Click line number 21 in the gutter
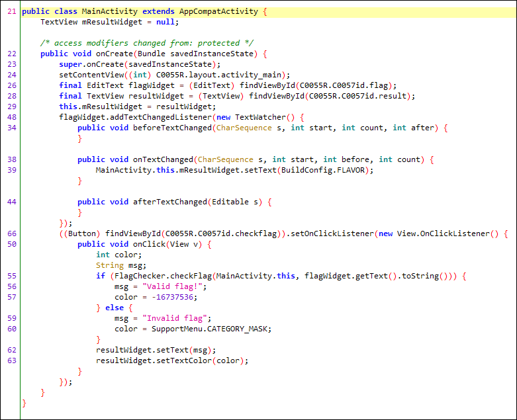This screenshot has width=517, height=420. 12,11
